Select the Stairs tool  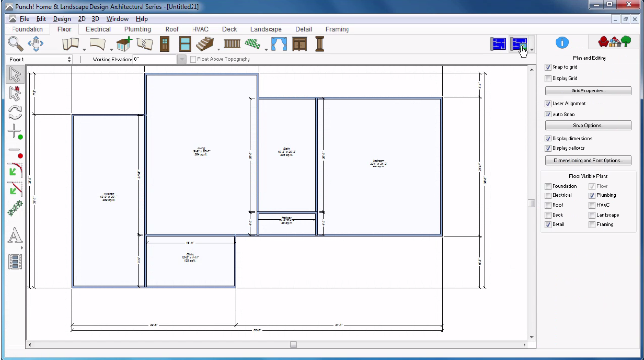(x=205, y=43)
